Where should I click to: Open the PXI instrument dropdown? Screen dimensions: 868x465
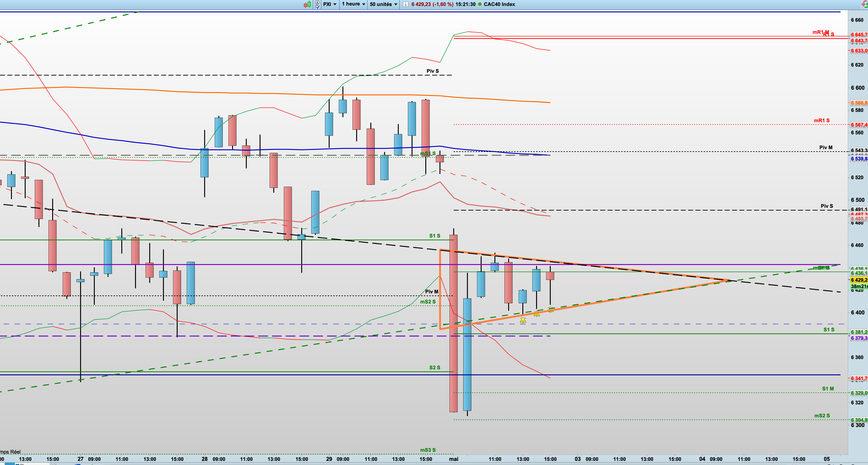pyautogui.click(x=330, y=4)
